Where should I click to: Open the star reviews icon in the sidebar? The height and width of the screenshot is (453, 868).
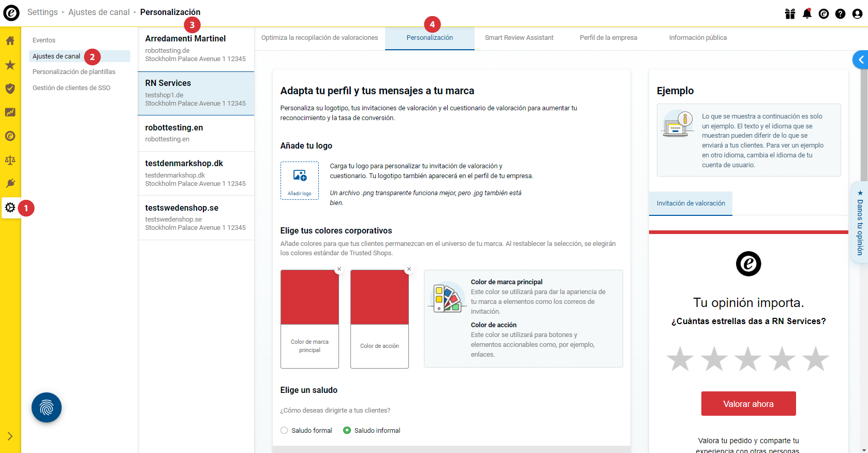[10, 65]
